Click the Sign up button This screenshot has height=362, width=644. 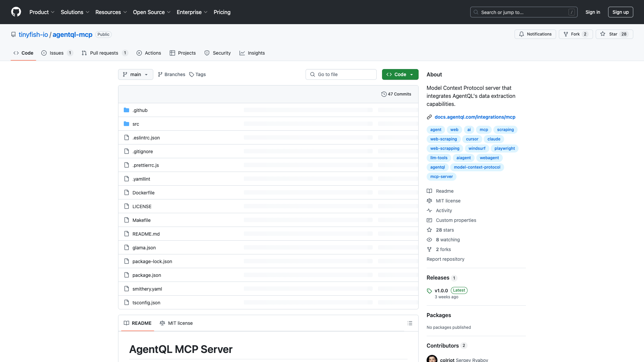click(620, 12)
